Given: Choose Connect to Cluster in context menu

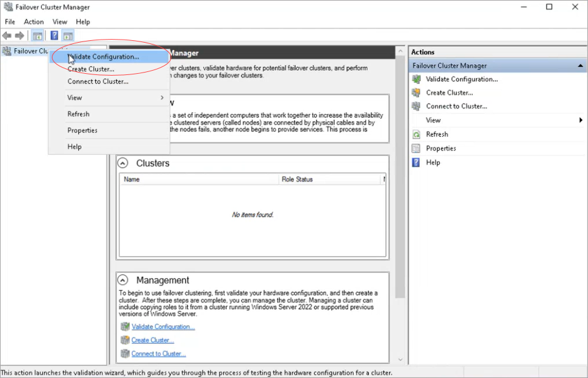Looking at the screenshot, I should click(109, 81).
